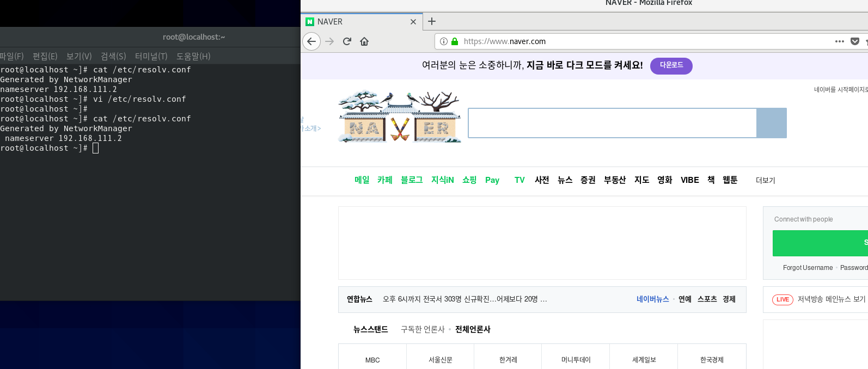Open the 신규확진 news headline
The height and width of the screenshot is (369, 868).
465,299
